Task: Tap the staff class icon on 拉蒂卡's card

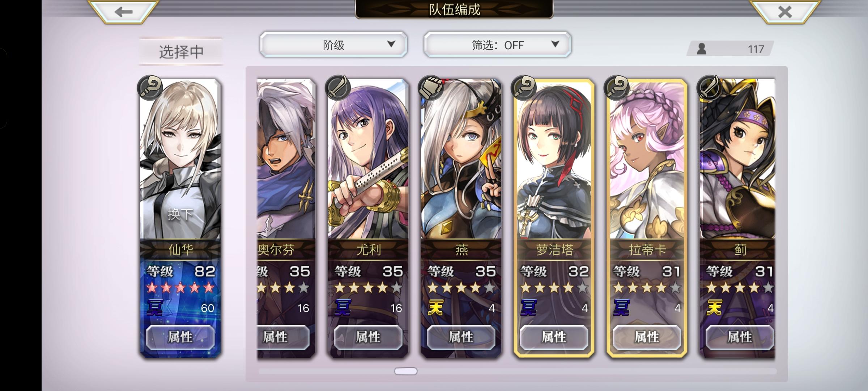Action: coord(617,88)
